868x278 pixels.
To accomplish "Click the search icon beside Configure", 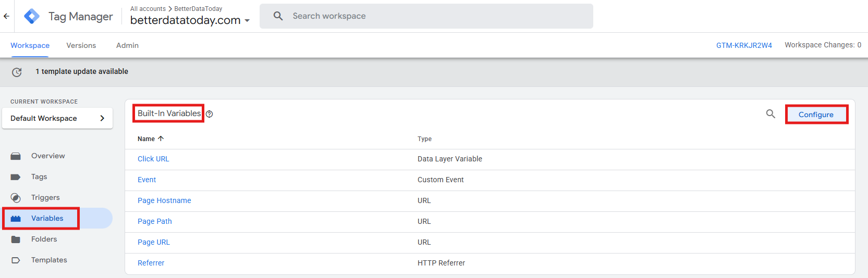I will click(771, 114).
